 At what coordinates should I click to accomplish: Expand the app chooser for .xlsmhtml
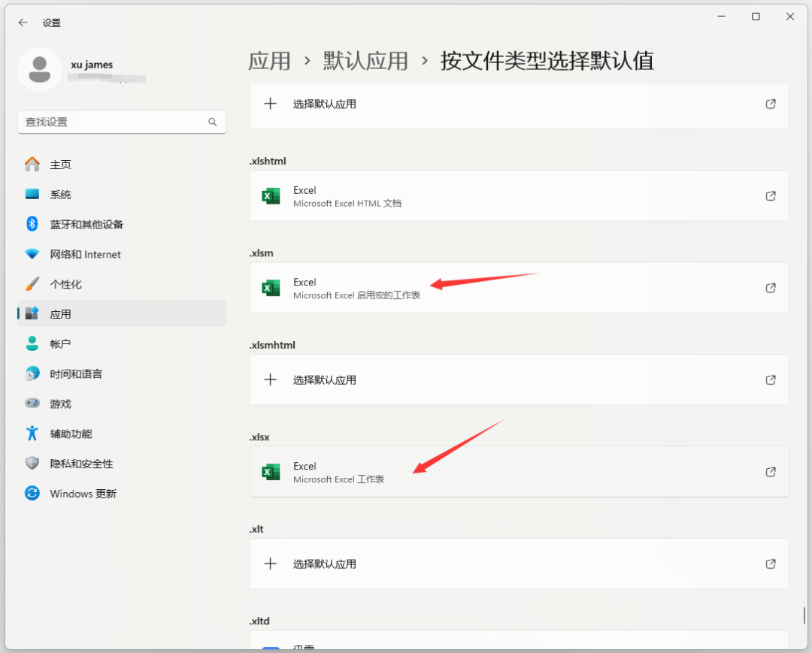[x=270, y=379]
